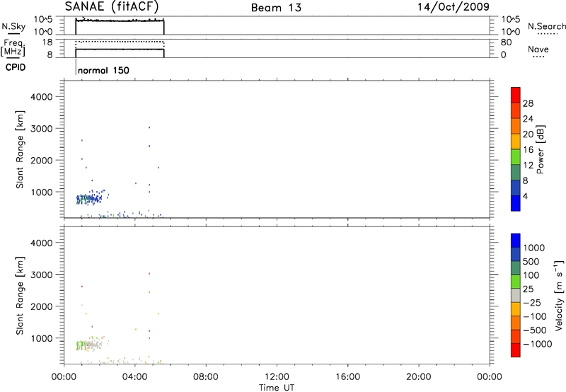
Task: Click the N.Sky legend label
Action: click(13, 26)
